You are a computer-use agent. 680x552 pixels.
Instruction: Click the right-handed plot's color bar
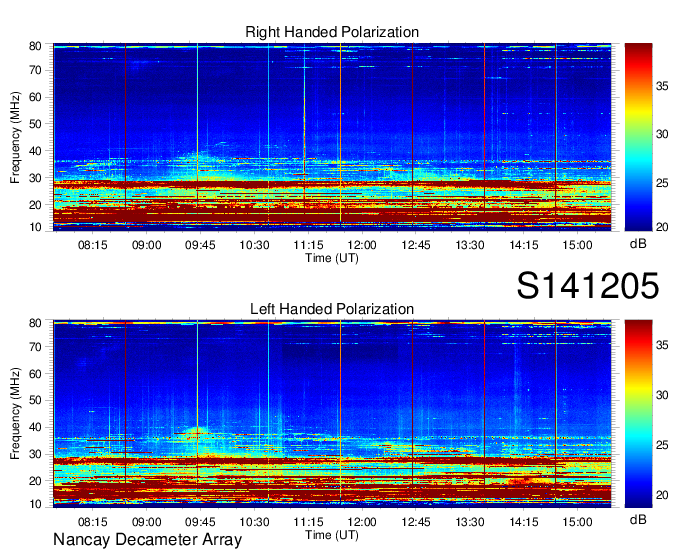point(638,137)
